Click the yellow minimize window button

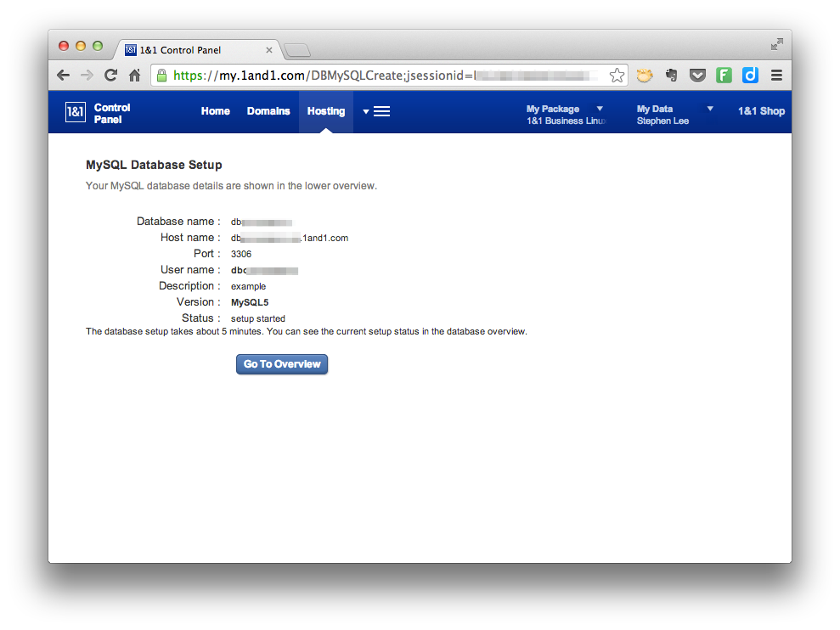[81, 46]
